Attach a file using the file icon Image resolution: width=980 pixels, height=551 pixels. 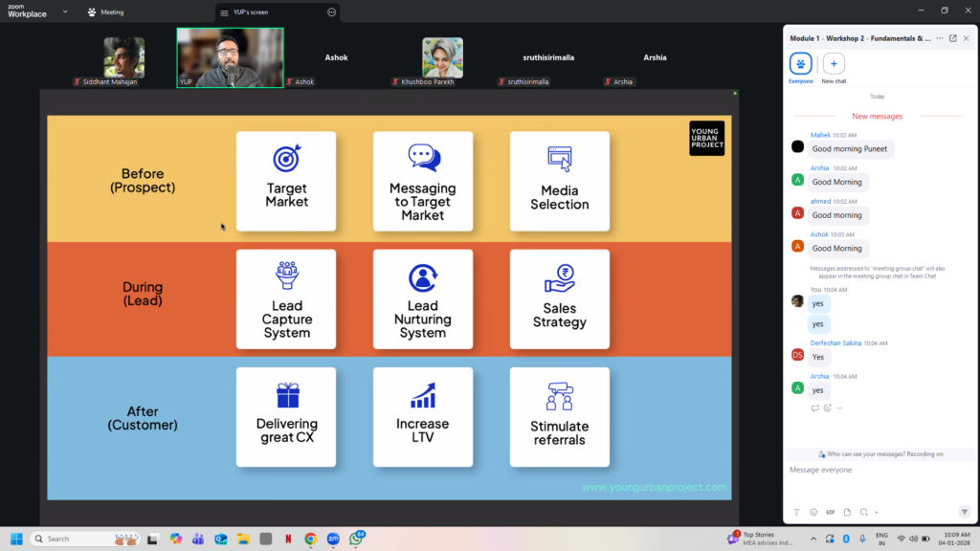847,512
